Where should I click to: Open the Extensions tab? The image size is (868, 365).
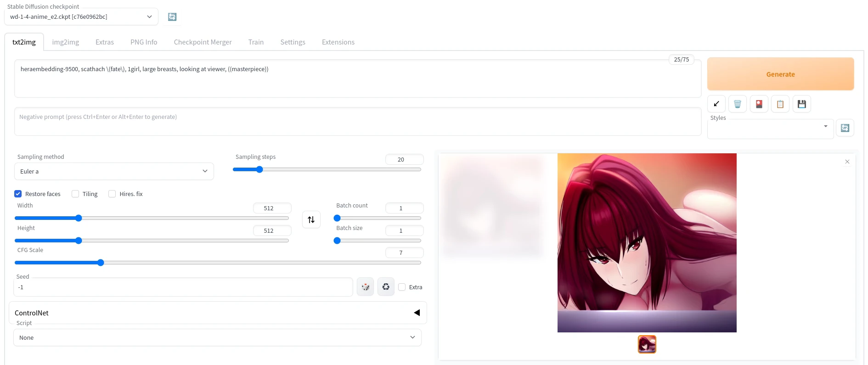click(338, 42)
